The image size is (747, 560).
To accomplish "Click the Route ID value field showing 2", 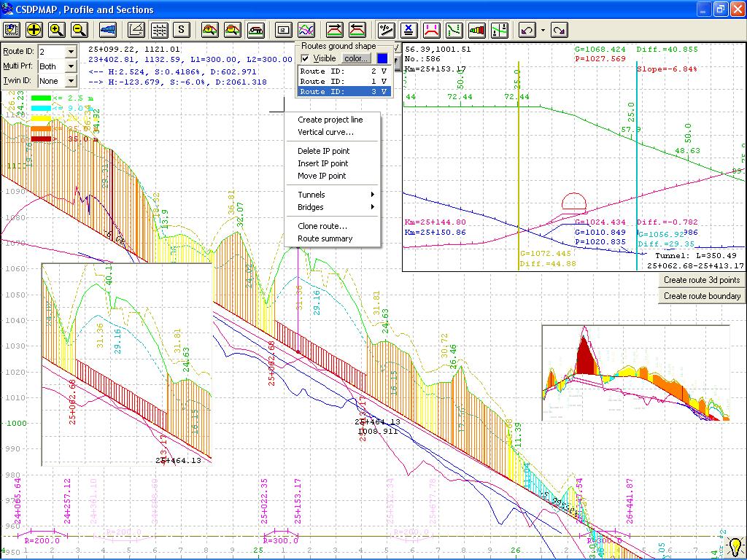I will (x=51, y=52).
